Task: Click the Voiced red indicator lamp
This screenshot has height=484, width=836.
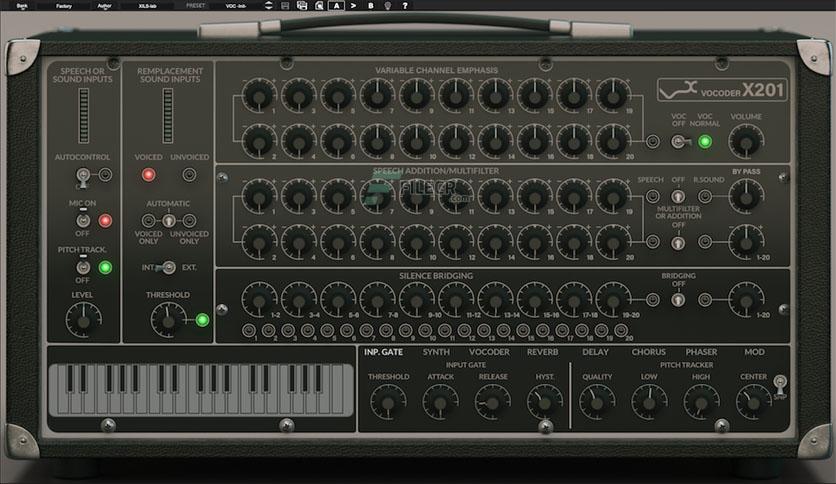Action: tap(148, 174)
